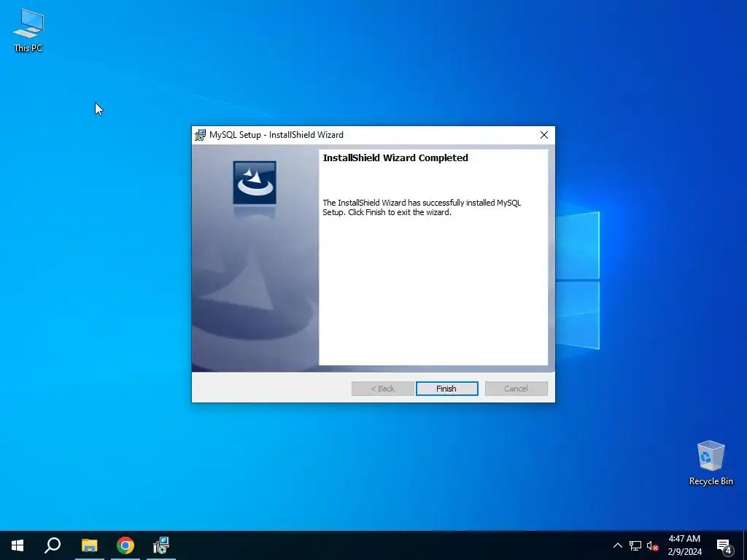
Task: Click the installer icon in the title bar
Action: 200,135
